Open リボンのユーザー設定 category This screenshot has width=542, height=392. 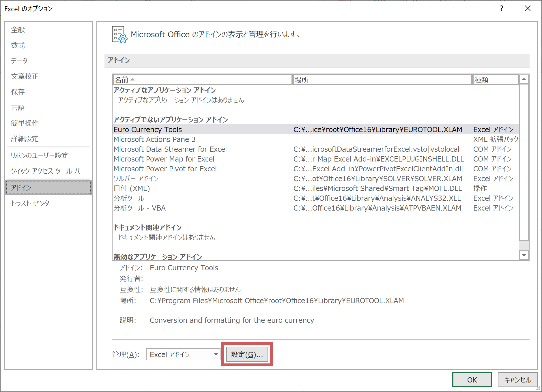(x=40, y=155)
